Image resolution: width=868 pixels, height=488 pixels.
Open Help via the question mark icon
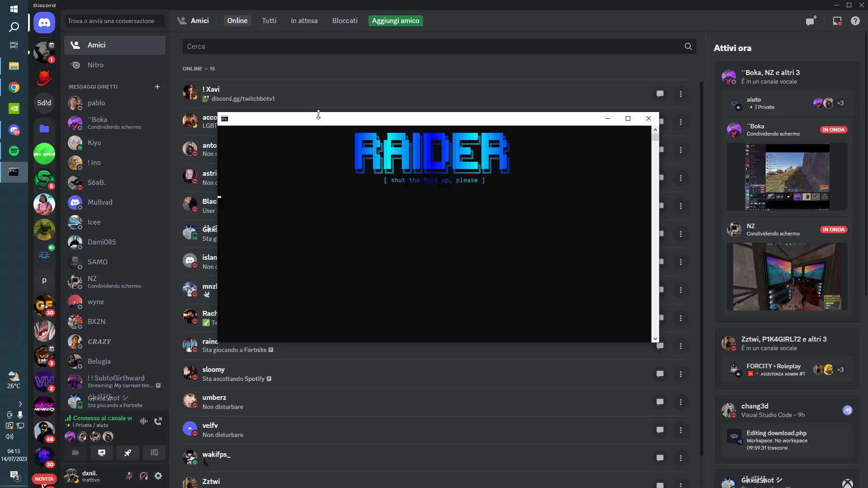pos(856,21)
